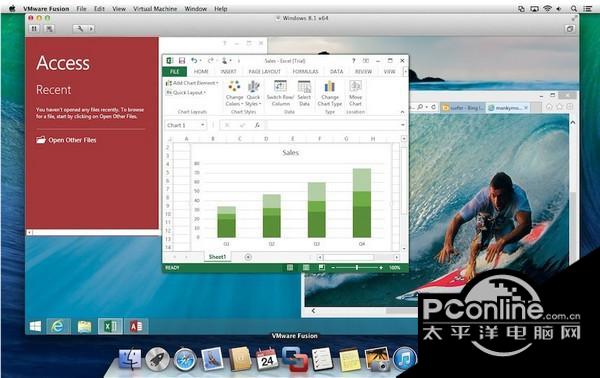Viewport: 600px width, 378px height.
Task: Click the Access icon on Windows taskbar
Action: [136, 326]
